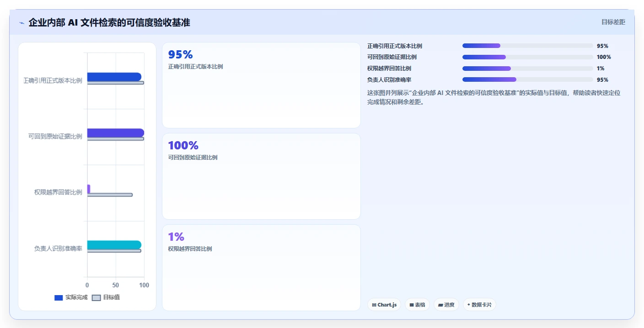The width and height of the screenshot is (644, 328).
Task: Click the 权限越界回答比例 progress bar
Action: (x=527, y=69)
